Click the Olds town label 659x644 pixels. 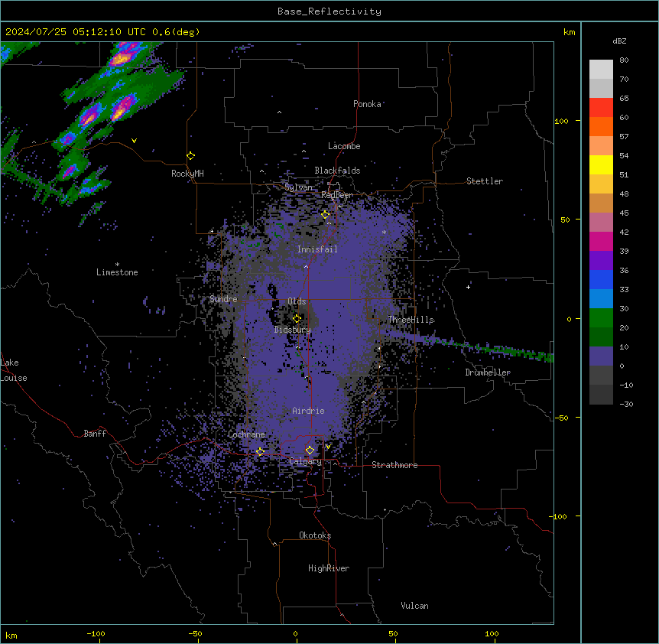[x=297, y=301]
